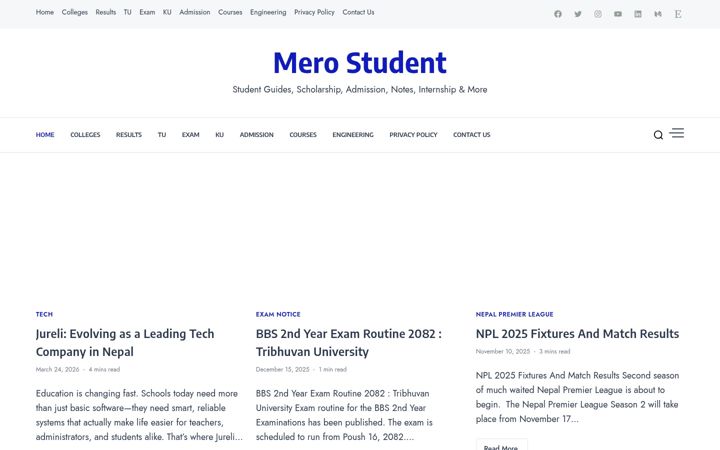The width and height of the screenshot is (720, 450).
Task: Click Privacy Policy in top bar
Action: [314, 12]
